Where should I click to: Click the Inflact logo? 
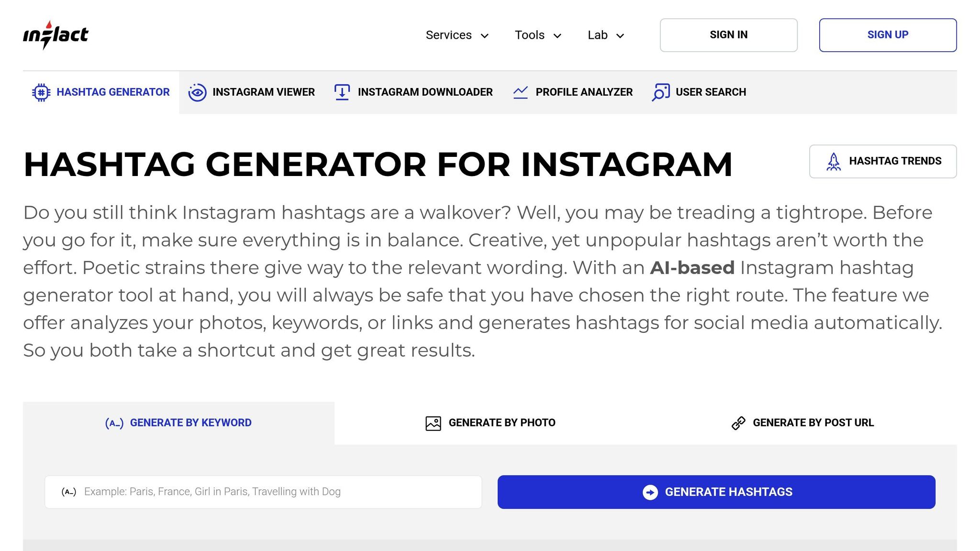56,35
